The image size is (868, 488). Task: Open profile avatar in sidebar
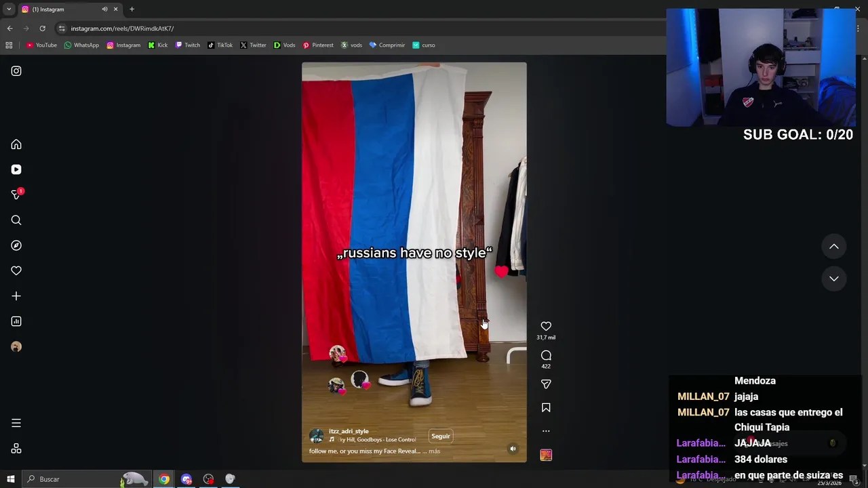pyautogui.click(x=16, y=347)
